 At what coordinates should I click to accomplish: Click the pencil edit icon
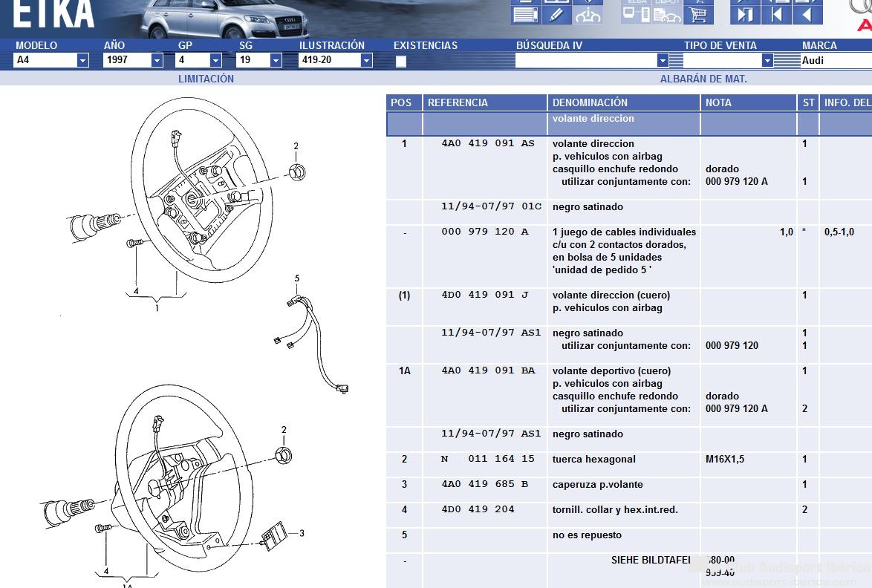pos(557,14)
